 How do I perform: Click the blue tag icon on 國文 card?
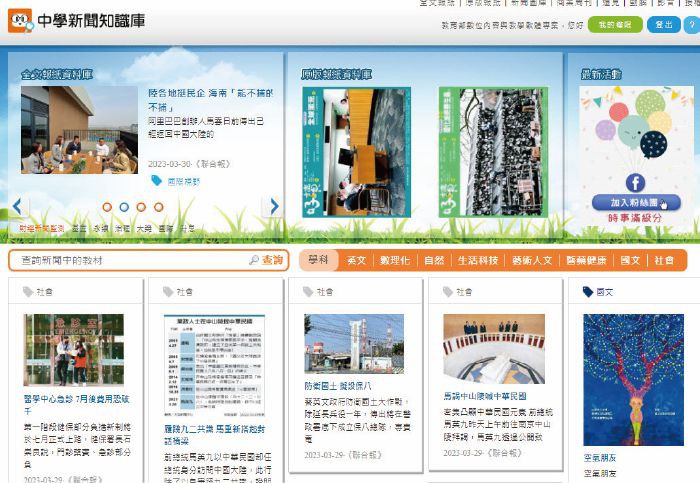(587, 292)
